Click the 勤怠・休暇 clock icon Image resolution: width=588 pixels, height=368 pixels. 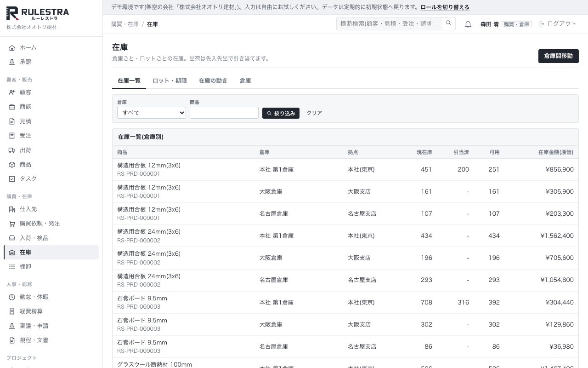(x=12, y=297)
